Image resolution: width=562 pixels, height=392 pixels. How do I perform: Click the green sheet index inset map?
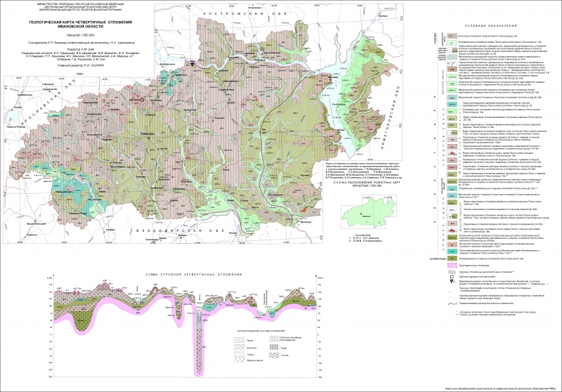click(370, 212)
